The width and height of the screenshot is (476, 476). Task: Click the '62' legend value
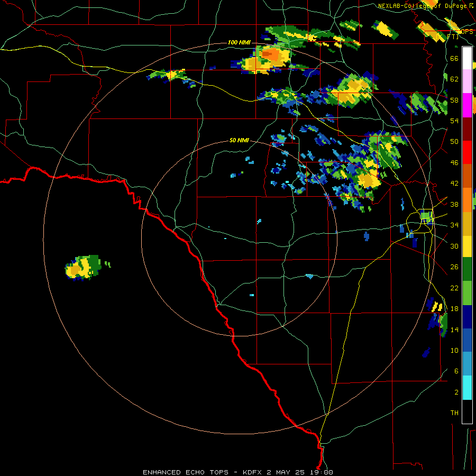click(454, 79)
